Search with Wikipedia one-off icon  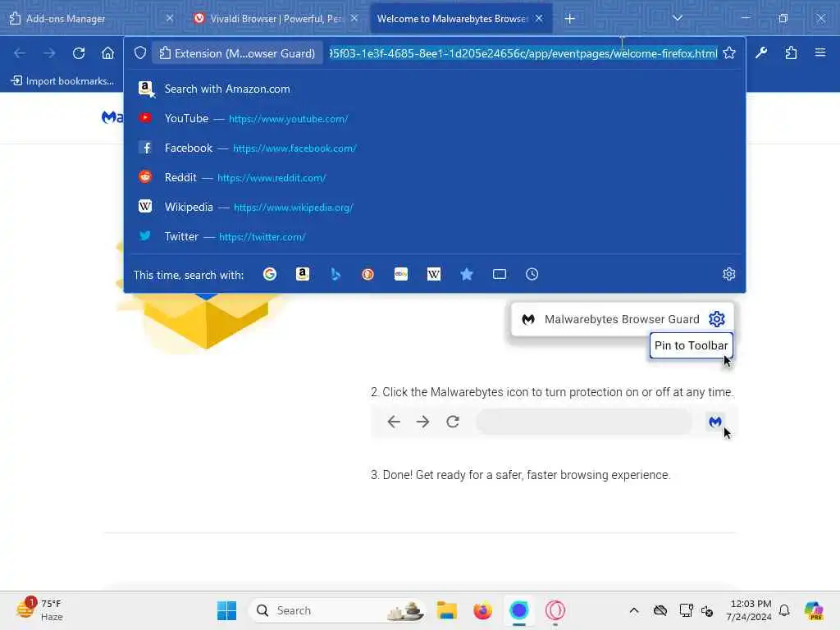click(434, 274)
